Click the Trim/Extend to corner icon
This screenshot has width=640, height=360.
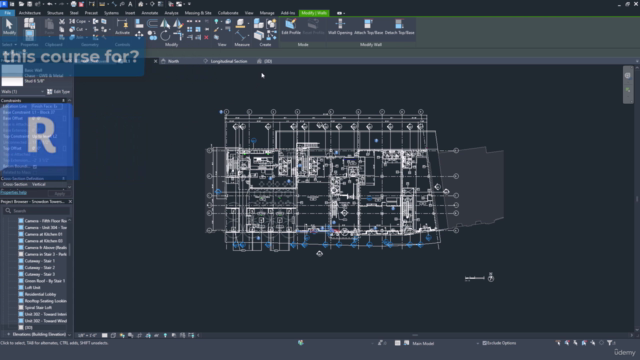(x=178, y=36)
